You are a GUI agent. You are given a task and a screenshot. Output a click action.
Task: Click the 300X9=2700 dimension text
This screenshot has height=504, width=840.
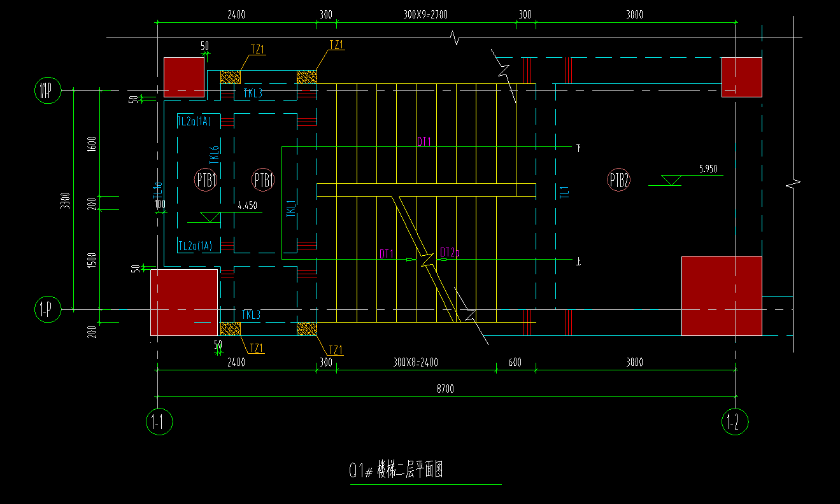[x=425, y=15]
